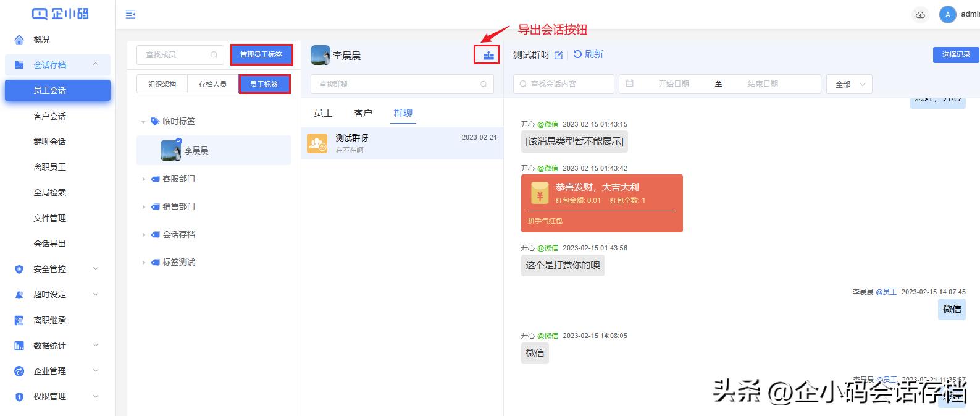Click the 查找成员 search field
The image size is (980, 416).
[x=180, y=55]
